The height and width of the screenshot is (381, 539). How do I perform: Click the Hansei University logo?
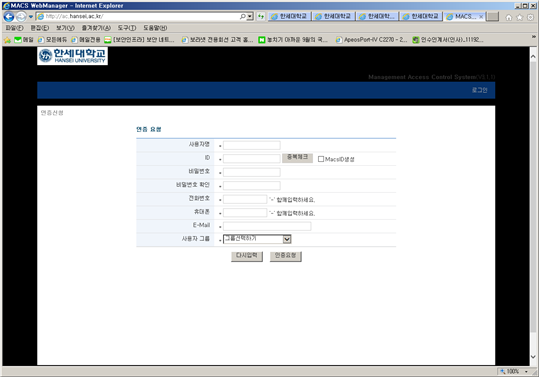tap(72, 56)
